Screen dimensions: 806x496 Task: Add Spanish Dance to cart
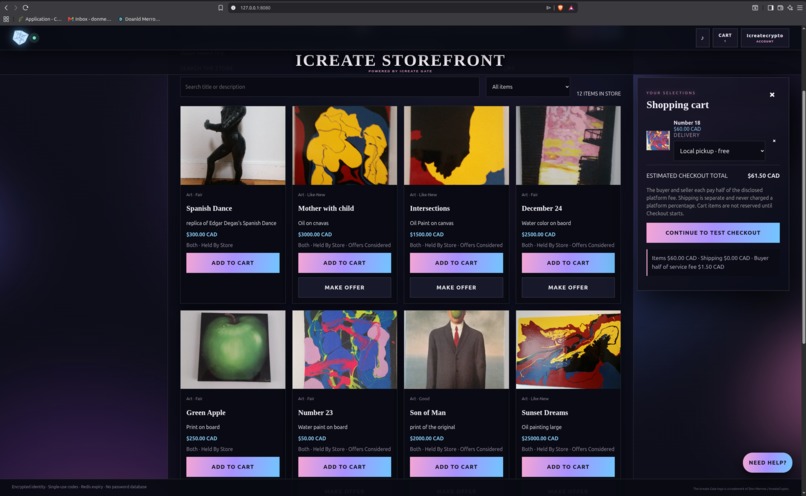(x=233, y=263)
